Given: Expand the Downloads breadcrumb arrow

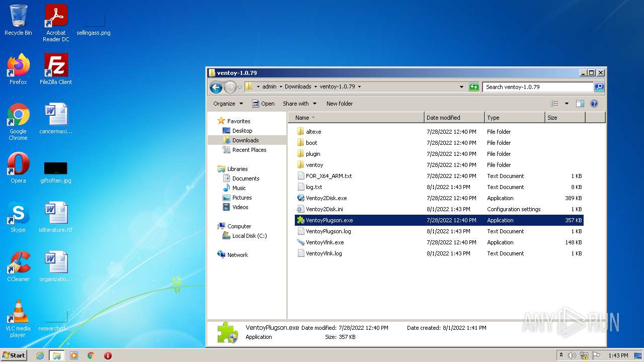Looking at the screenshot, I should [315, 86].
